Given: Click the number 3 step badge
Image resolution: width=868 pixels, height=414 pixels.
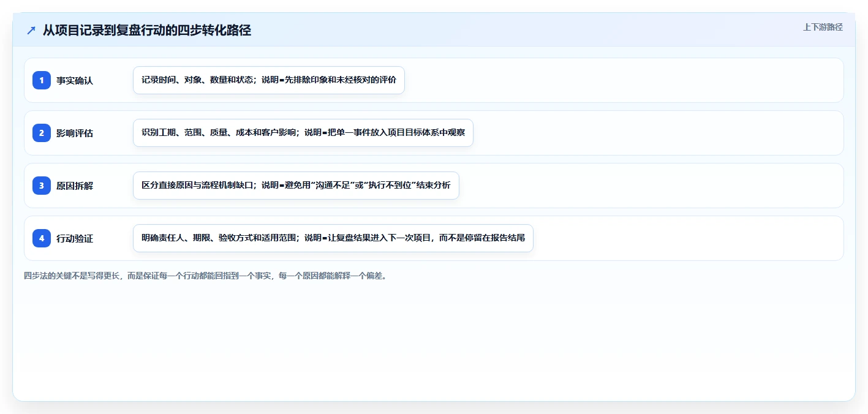Looking at the screenshot, I should click(42, 186).
